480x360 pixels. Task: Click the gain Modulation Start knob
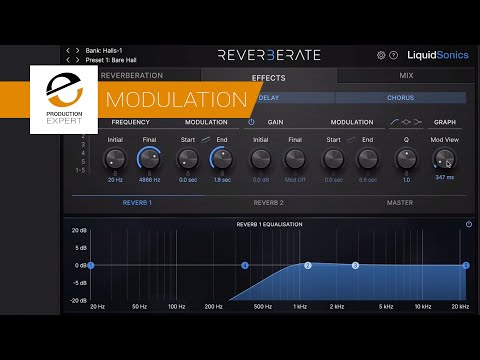(x=333, y=159)
